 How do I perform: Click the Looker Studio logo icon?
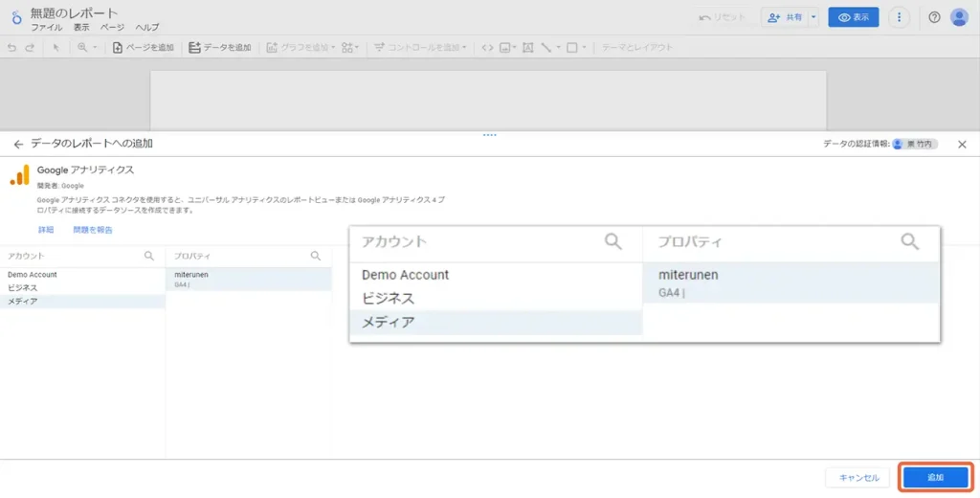pos(17,17)
